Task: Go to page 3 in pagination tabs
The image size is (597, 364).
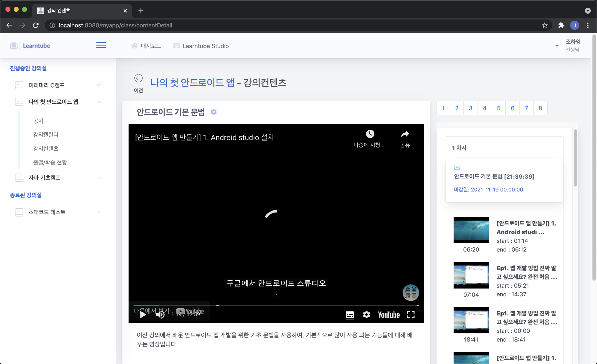Action: pos(470,108)
